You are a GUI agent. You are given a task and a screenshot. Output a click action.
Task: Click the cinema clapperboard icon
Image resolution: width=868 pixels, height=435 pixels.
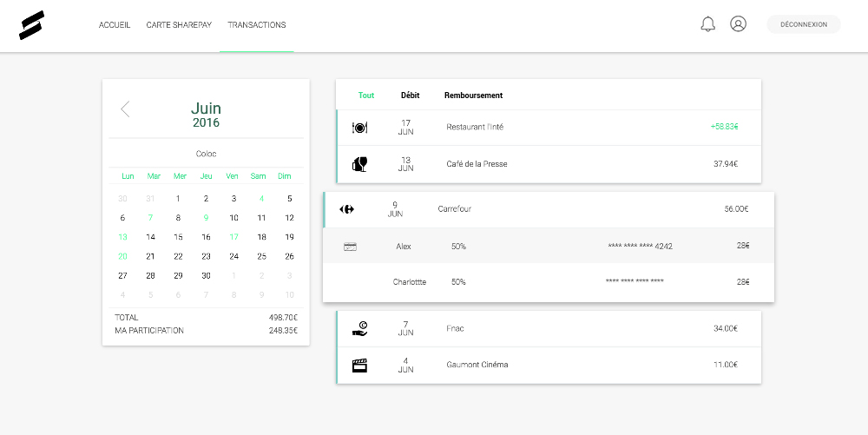coord(360,366)
